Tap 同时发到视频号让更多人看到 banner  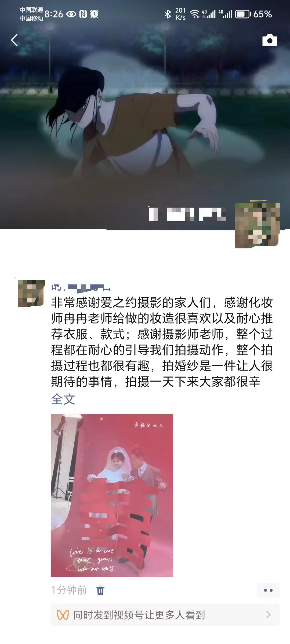click(x=165, y=615)
